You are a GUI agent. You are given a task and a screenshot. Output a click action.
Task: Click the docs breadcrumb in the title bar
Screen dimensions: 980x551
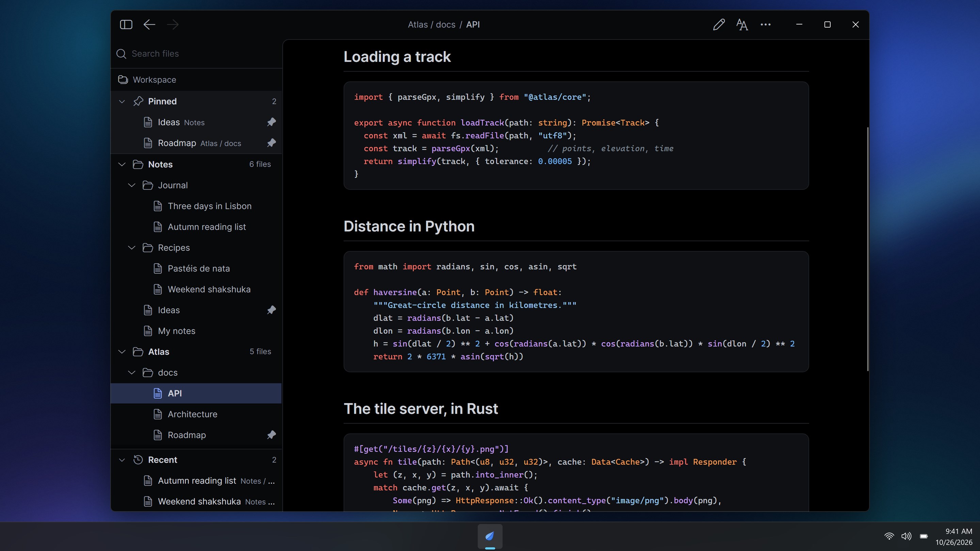(x=445, y=25)
